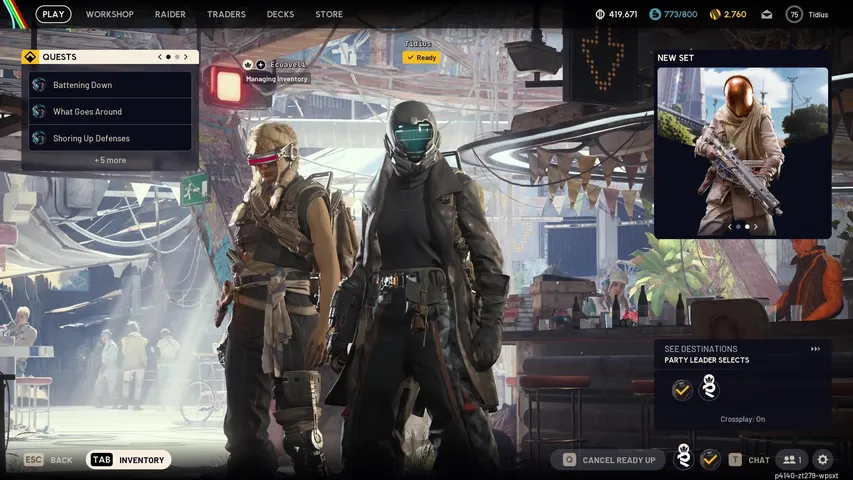853x480 pixels.
Task: Show previous New Set slide arrow
Action: point(730,226)
